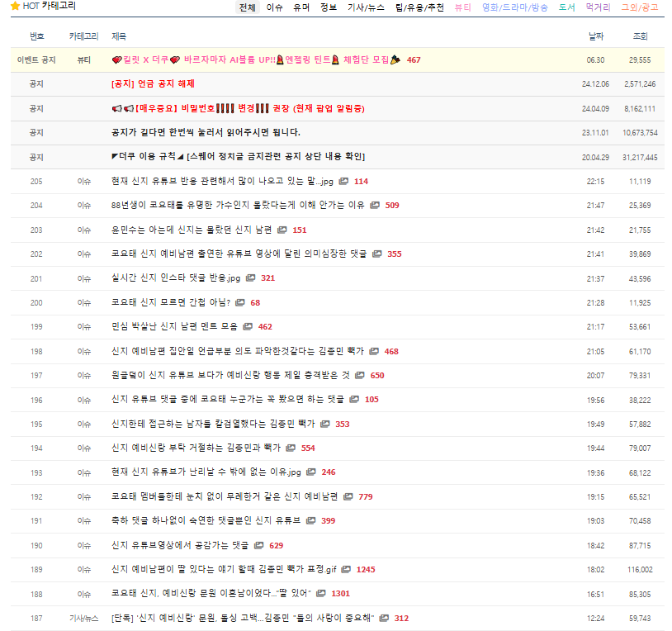Image resolution: width=672 pixels, height=631 pixels.
Task: Open the 언금 공지 해제 notice
Action: 153,84
